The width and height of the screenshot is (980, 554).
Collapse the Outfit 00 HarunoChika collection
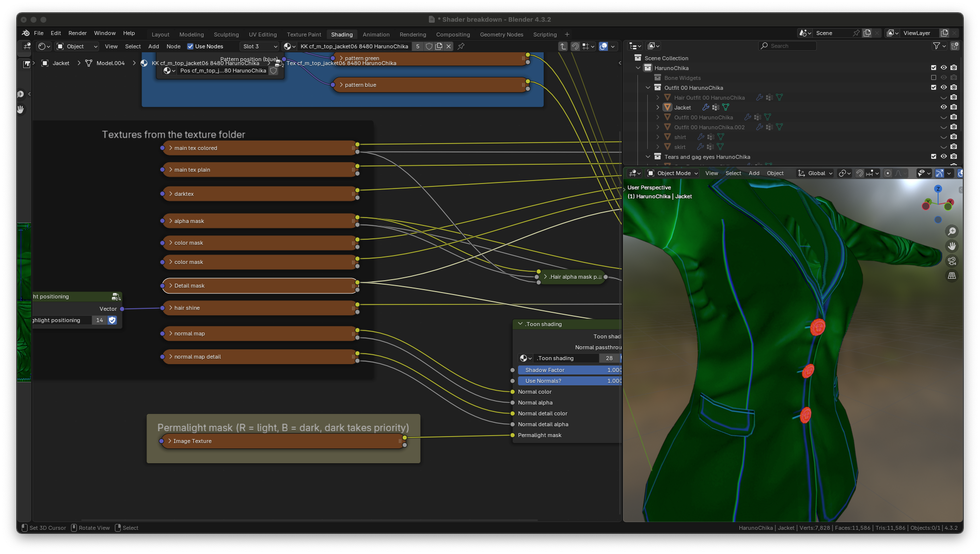coord(648,87)
